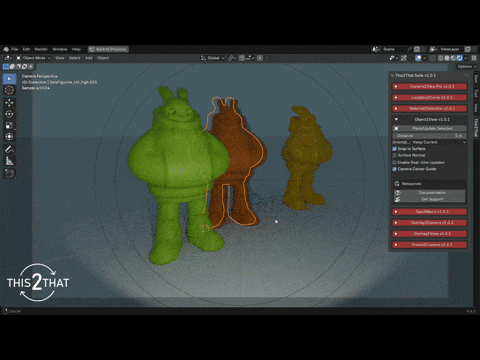Adjust the Distance value slider
Viewport: 480px width, 360px height.
429,136
